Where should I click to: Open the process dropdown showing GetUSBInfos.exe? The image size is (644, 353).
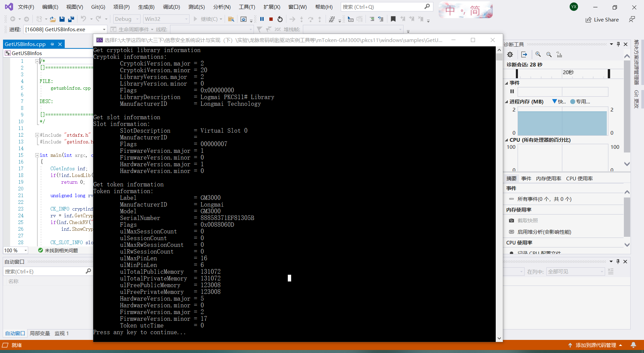coord(65,30)
